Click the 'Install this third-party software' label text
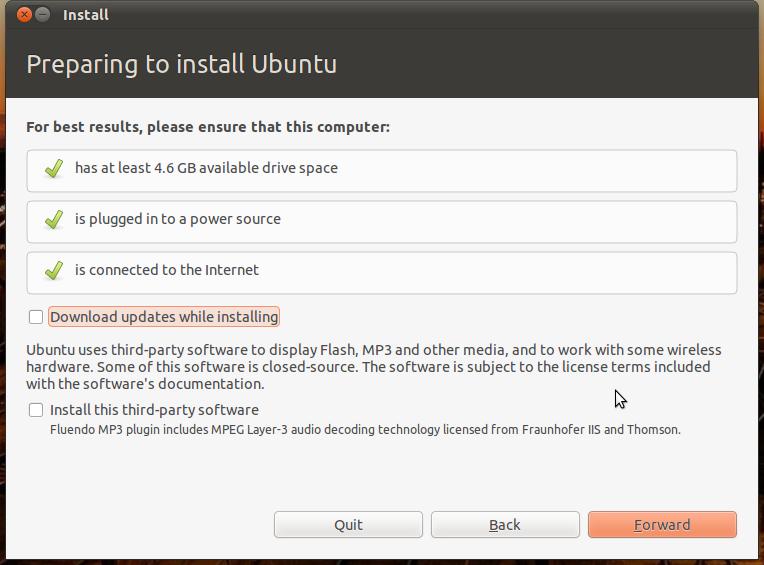764x565 pixels. (x=154, y=410)
